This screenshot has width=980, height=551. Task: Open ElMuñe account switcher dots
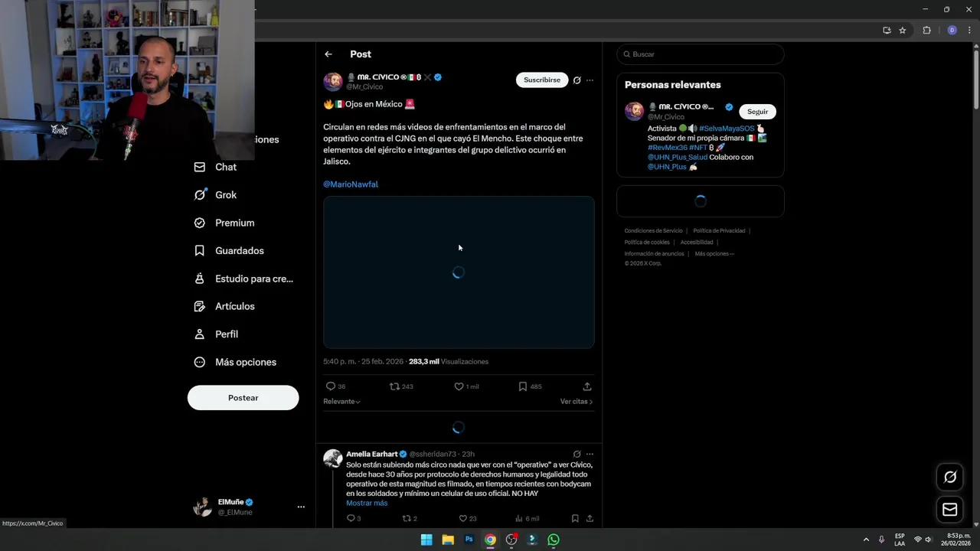coord(301,507)
